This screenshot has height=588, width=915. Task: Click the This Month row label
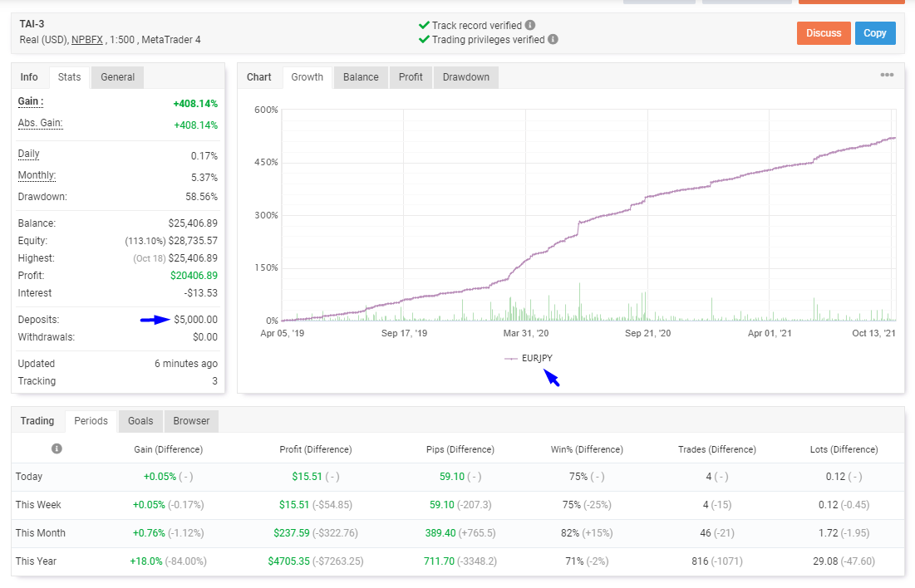pos(40,533)
